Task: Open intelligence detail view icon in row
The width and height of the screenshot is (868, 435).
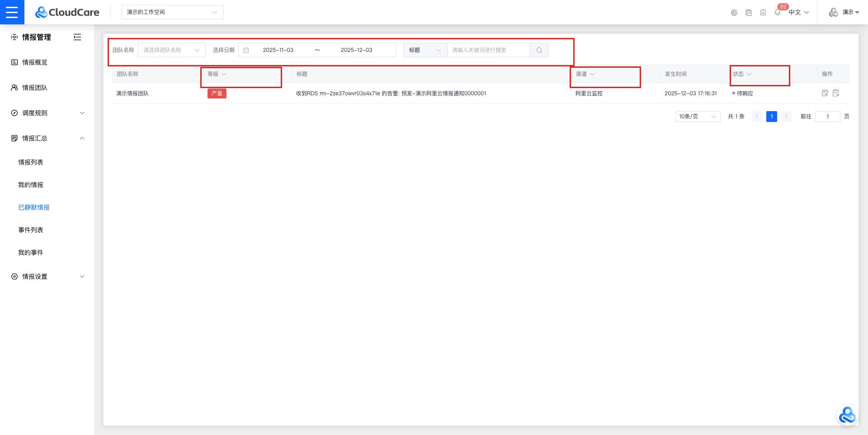Action: click(825, 93)
